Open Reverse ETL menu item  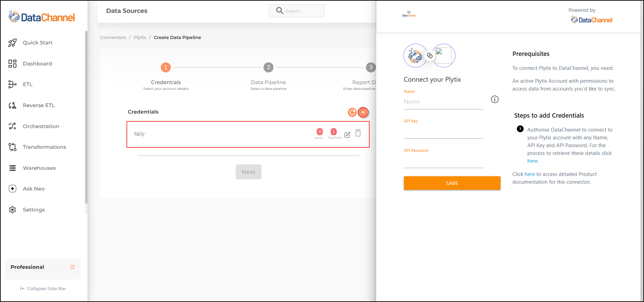click(x=39, y=105)
